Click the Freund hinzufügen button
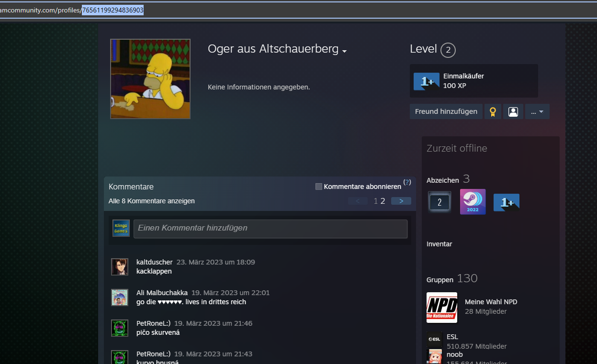Screen dimensions: 597x364 pos(446,111)
